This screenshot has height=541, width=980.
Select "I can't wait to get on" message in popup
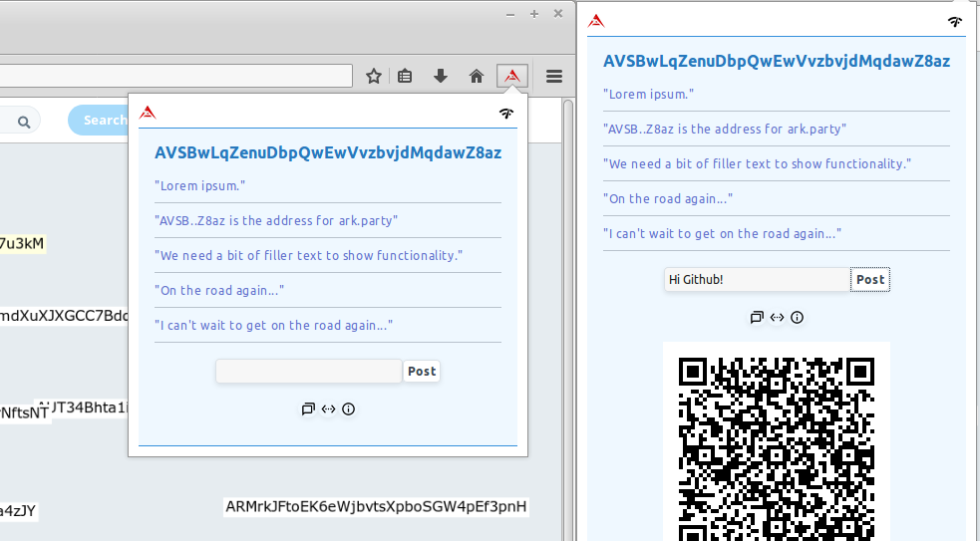coord(274,326)
